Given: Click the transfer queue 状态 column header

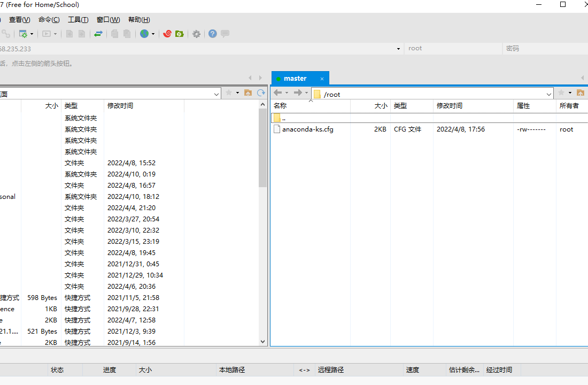Looking at the screenshot, I should [x=65, y=370].
